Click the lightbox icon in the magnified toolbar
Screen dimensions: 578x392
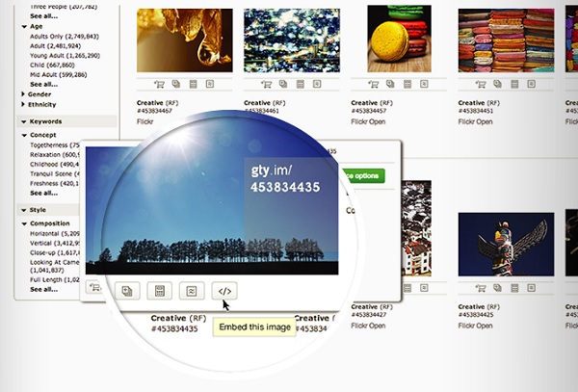[x=127, y=291]
